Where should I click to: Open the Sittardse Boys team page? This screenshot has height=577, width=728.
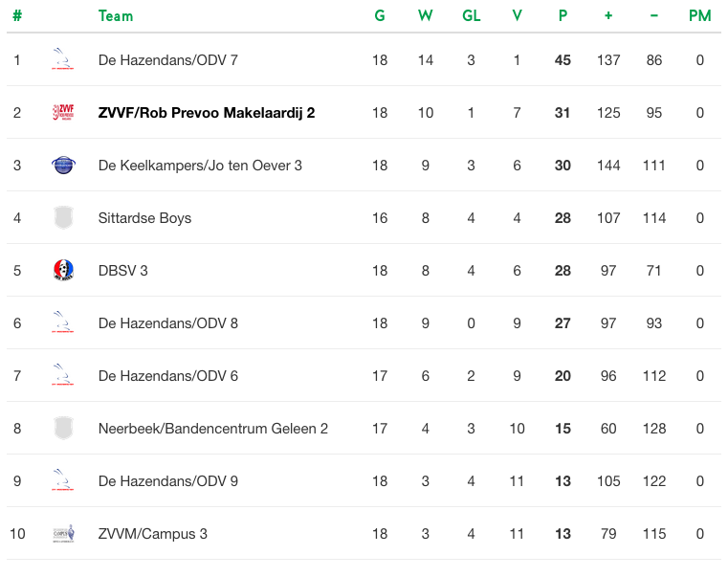pos(144,218)
